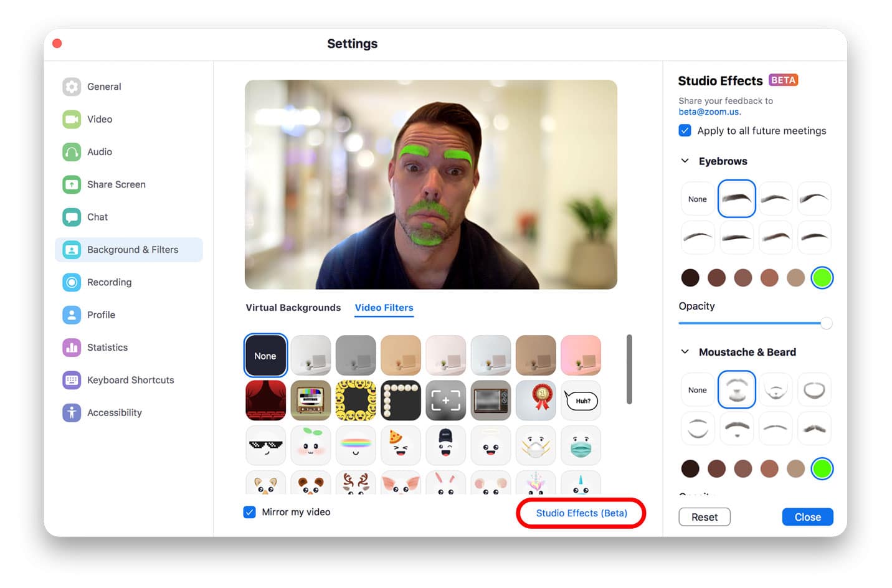
Task: Collapse the Eyebrows section
Action: (x=685, y=161)
